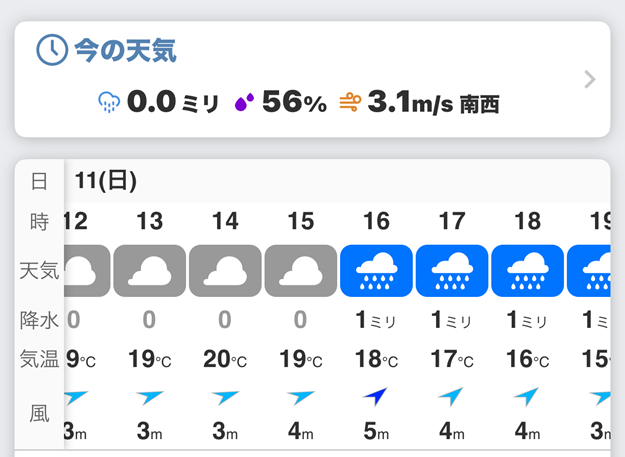Click the 5m wind speed value
625x457 pixels.
pos(376,431)
